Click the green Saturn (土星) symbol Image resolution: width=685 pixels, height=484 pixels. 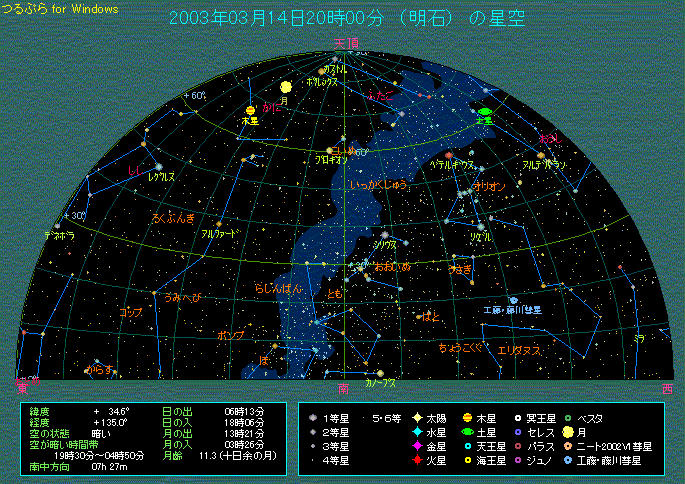coord(485,110)
